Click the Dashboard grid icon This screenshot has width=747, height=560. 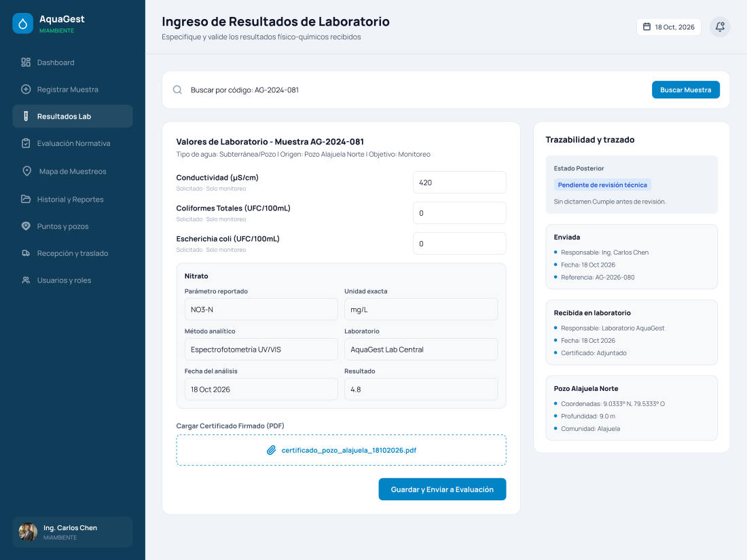[26, 62]
